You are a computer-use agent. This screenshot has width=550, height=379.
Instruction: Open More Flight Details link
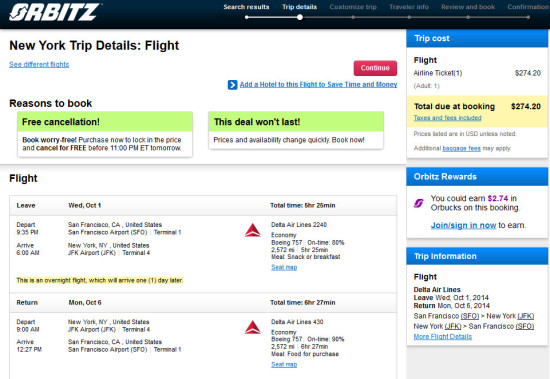(442, 337)
